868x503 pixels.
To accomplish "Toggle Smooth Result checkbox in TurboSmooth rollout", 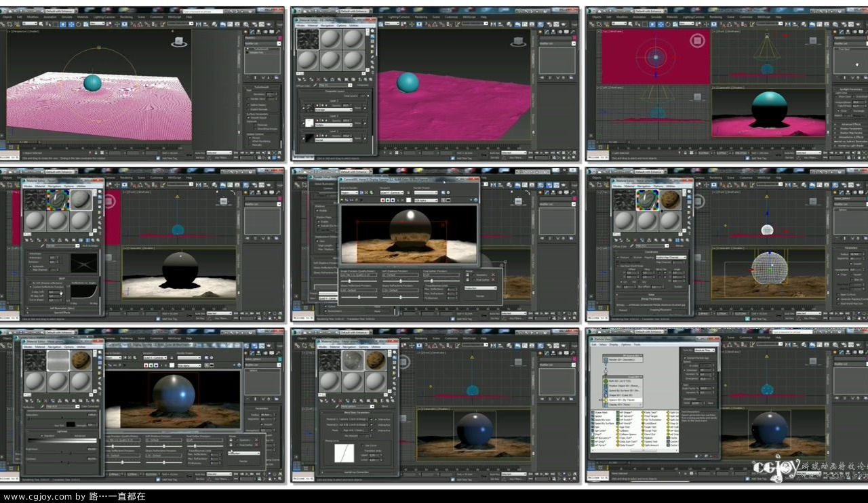I will (248, 117).
